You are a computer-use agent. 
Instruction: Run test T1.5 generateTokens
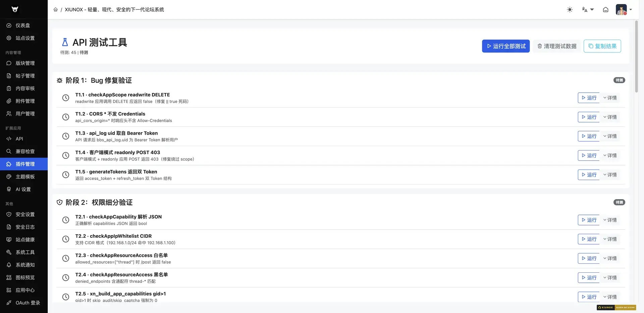tap(589, 175)
